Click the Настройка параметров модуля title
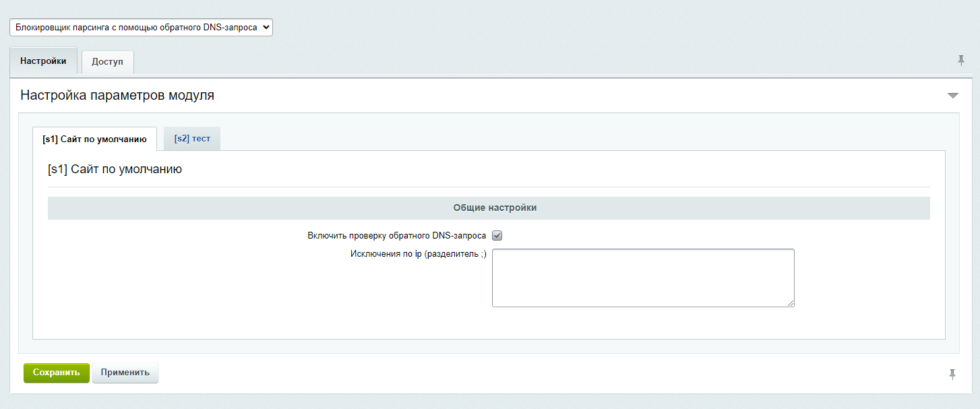 (117, 96)
